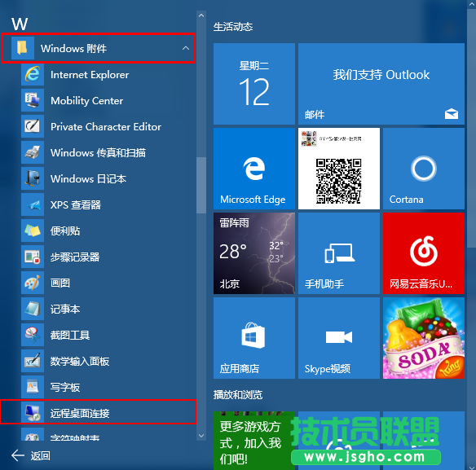The image size is (476, 470).
Task: Select the Private Character Editor label
Action: (106, 127)
